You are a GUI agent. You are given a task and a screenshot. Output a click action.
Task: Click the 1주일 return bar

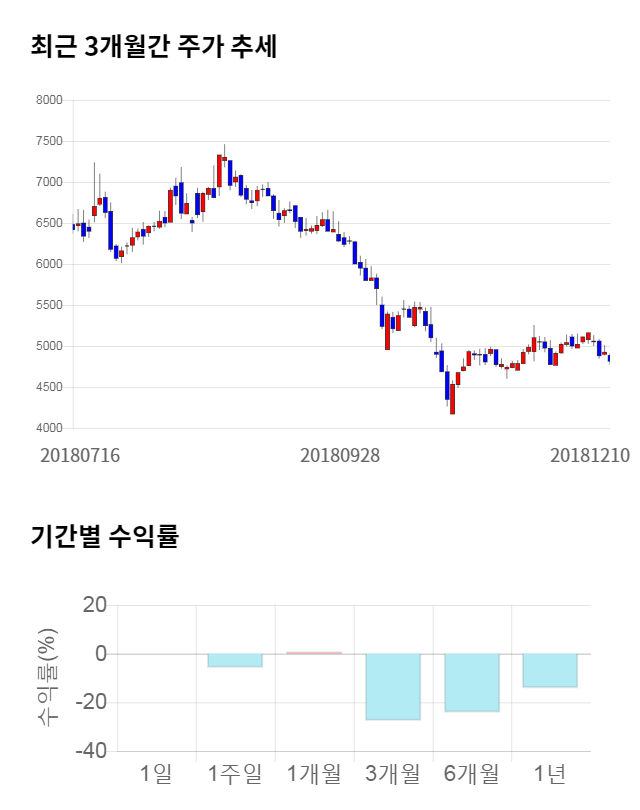point(235,660)
